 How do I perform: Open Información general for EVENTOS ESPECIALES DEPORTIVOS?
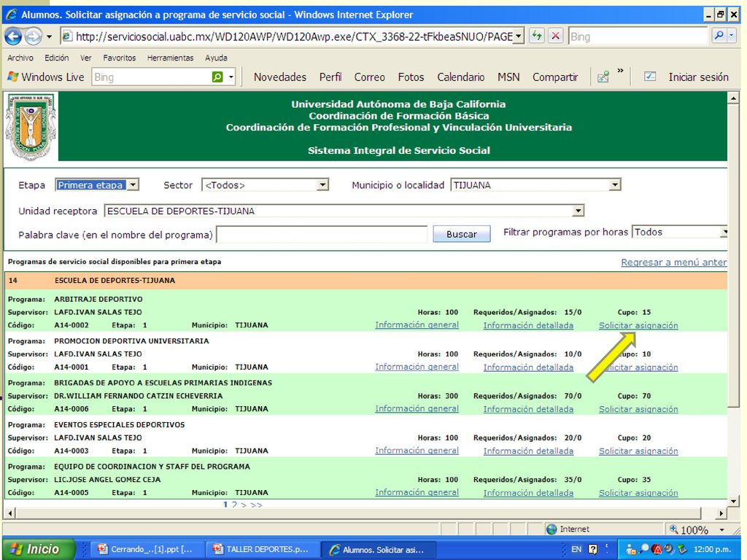(x=417, y=451)
